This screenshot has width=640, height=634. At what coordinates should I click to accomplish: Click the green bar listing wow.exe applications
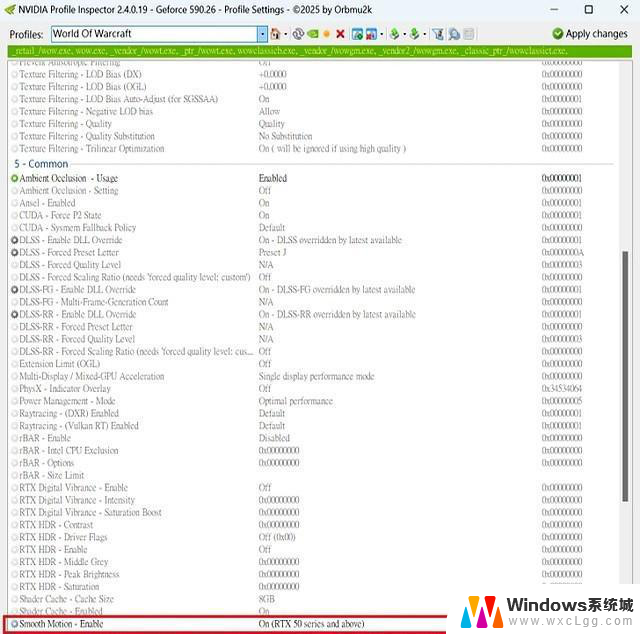[x=320, y=51]
